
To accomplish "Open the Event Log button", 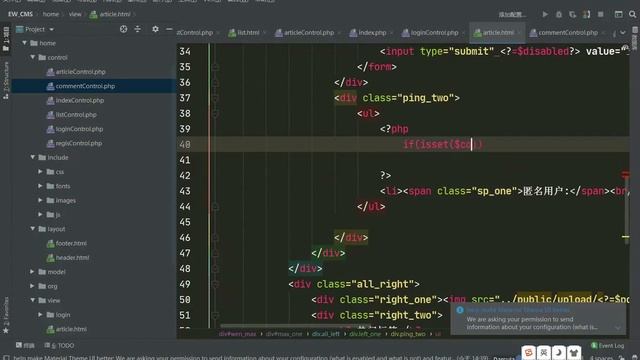I will [607, 346].
